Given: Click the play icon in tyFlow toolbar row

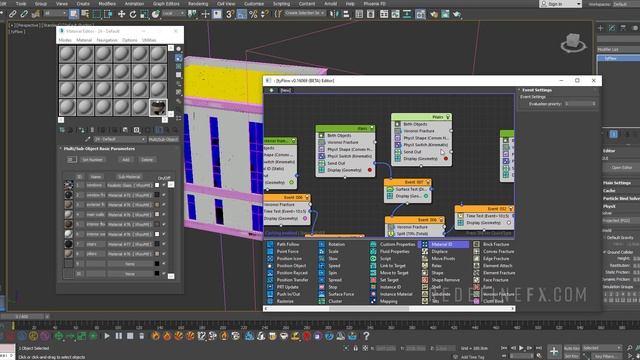Looking at the screenshot, I should pyautogui.click(x=107, y=336).
